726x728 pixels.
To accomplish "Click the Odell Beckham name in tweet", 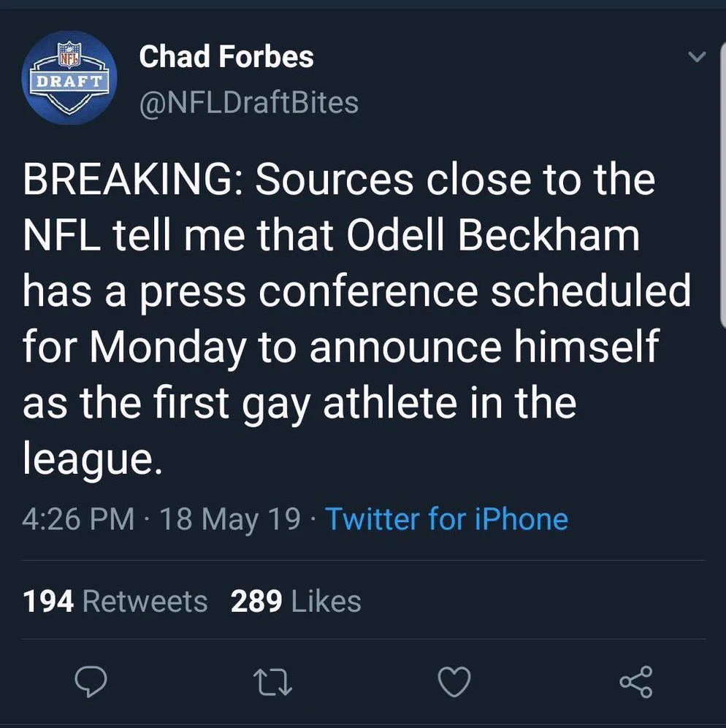I will [493, 235].
